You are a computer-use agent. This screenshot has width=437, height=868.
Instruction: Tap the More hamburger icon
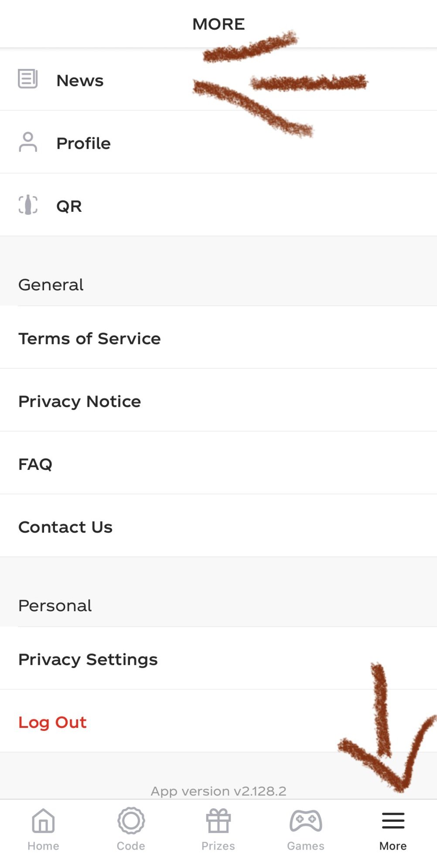tap(393, 821)
